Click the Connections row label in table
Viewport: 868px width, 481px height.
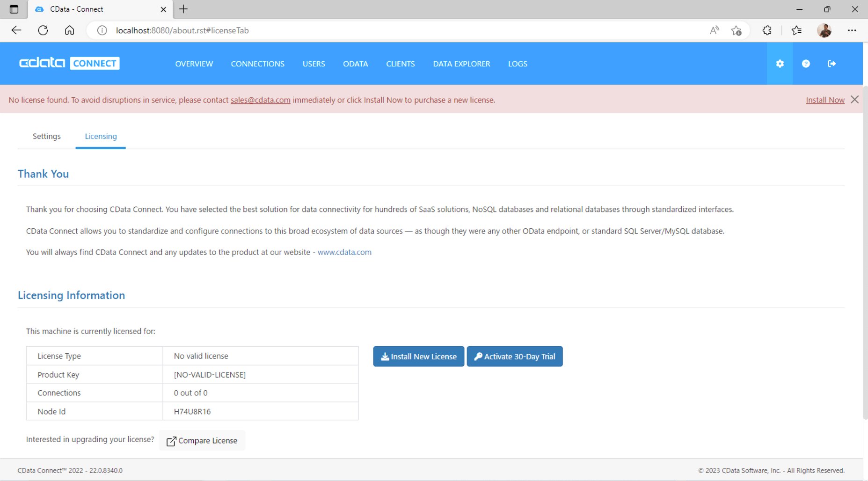click(x=59, y=393)
